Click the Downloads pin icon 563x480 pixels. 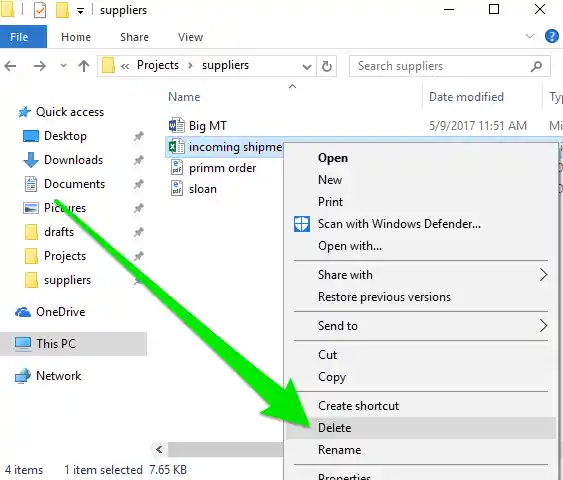(x=139, y=160)
